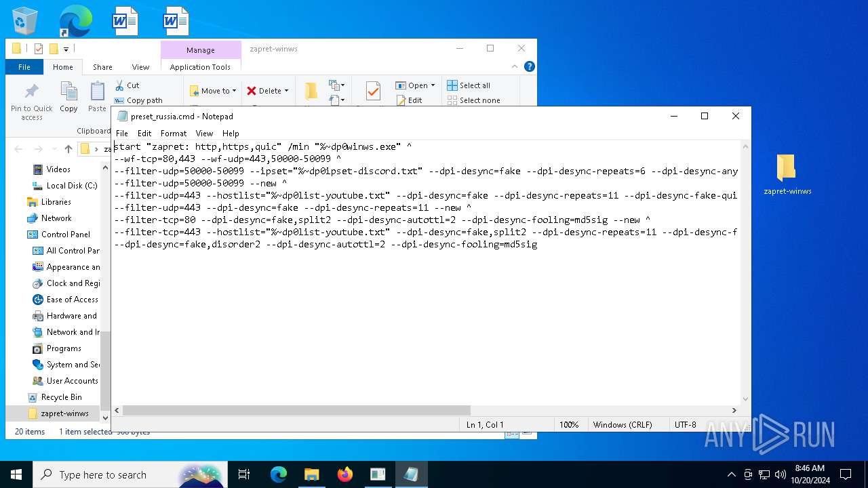Open Notepad Edit menu
Screen dimensions: 868x488
[x=144, y=134]
